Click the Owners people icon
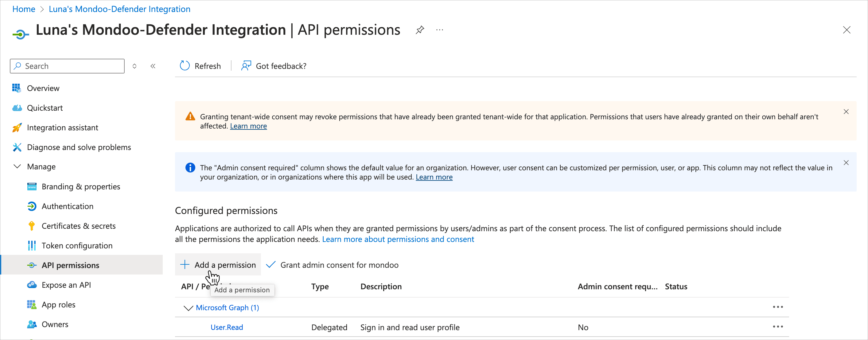 [32, 324]
